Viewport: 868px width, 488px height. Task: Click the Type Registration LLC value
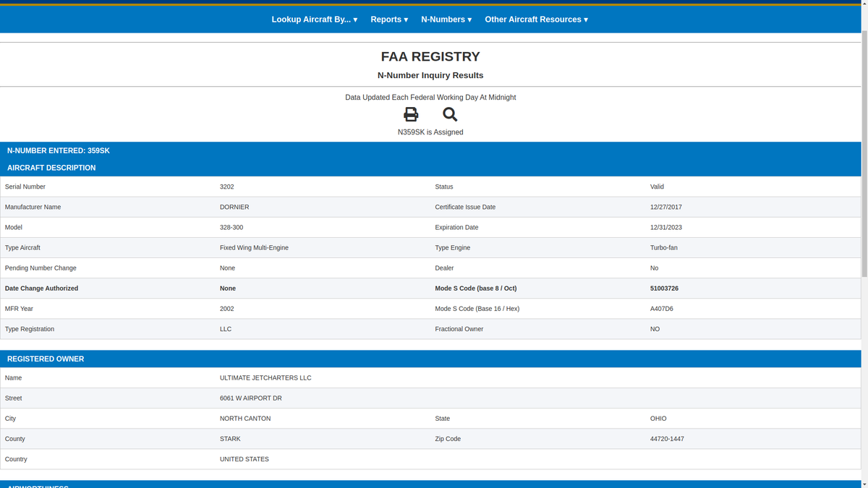(226, 329)
